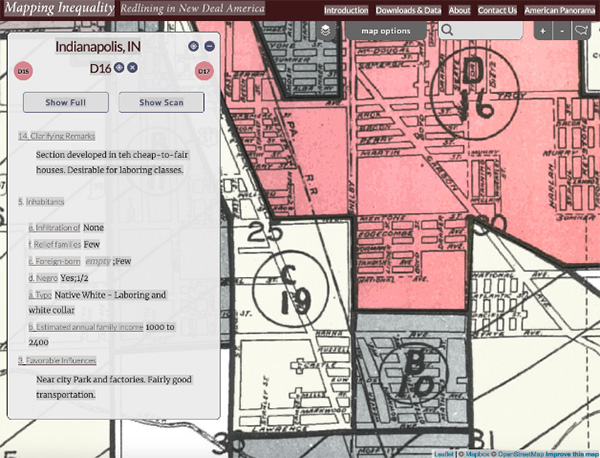The width and height of the screenshot is (600, 458).
Task: Click the 5. Inhabitants heading
Action: tap(41, 202)
